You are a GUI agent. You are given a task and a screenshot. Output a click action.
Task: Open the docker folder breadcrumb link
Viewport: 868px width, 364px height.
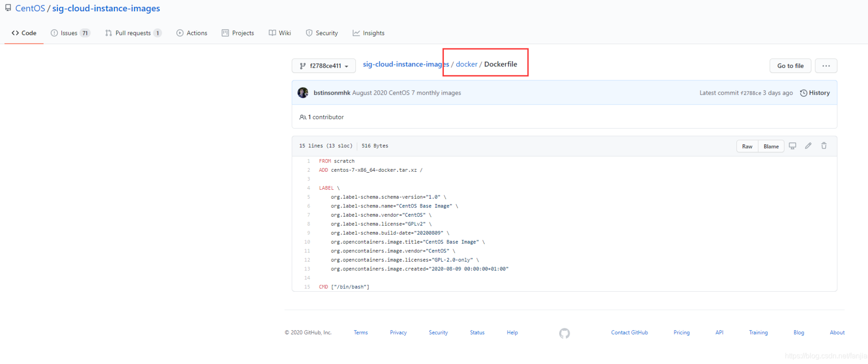coord(466,64)
